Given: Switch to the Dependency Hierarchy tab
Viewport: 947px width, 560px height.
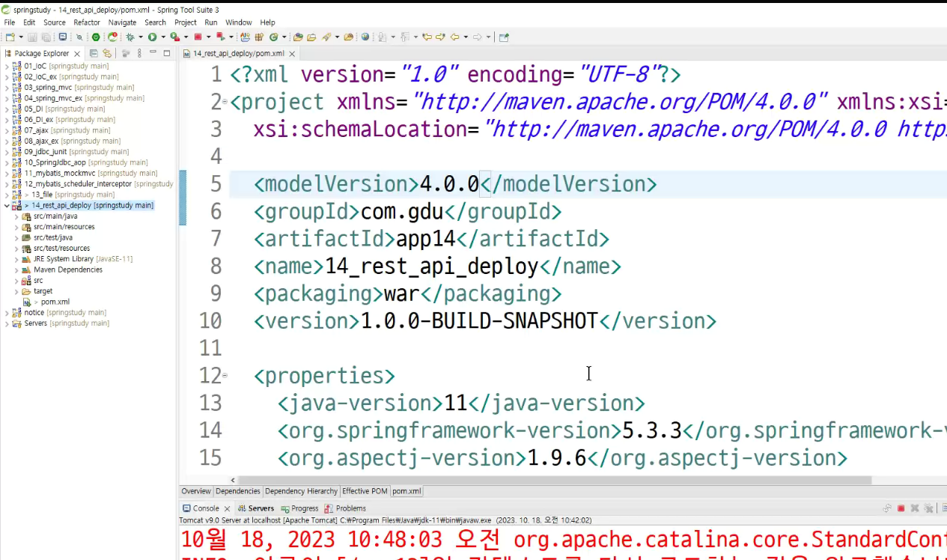Looking at the screenshot, I should click(x=301, y=491).
